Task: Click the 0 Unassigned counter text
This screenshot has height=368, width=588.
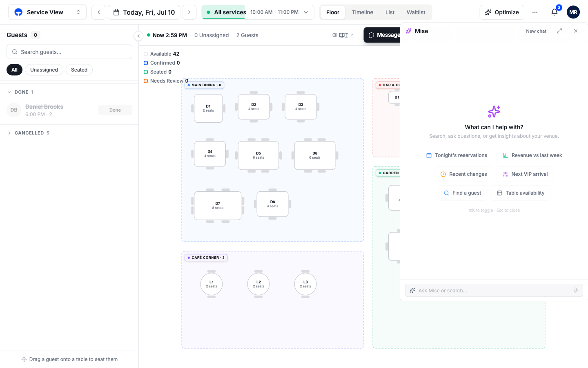Action: pos(212,35)
